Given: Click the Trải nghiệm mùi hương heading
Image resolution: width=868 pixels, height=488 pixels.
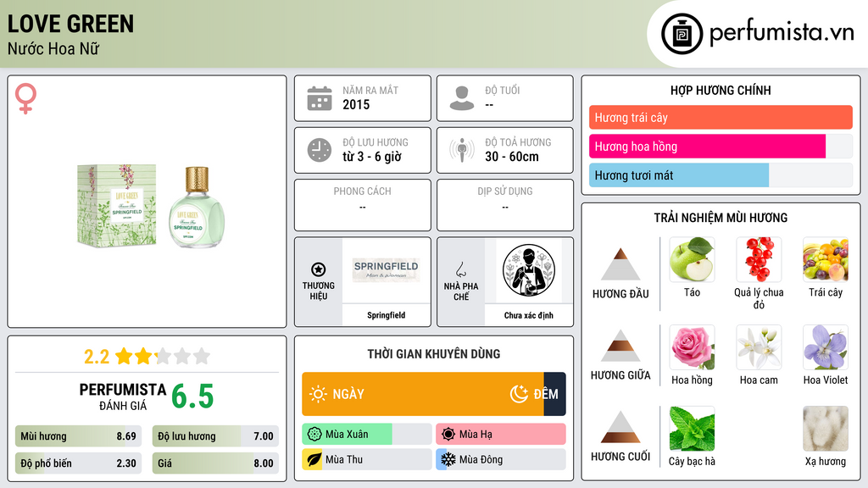Looking at the screenshot, I should coord(721,218).
